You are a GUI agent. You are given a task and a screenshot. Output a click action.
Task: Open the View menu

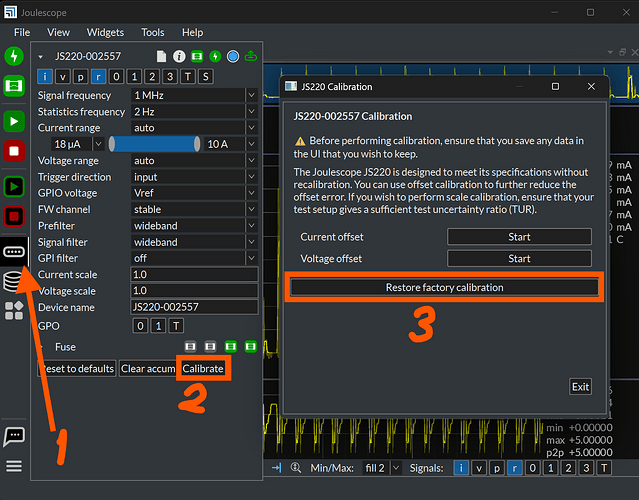pyautogui.click(x=58, y=32)
